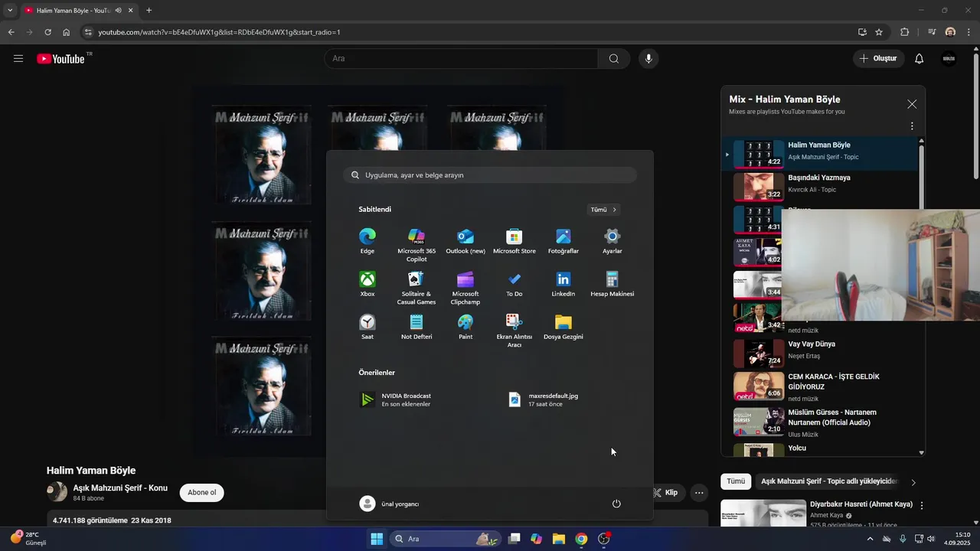980x551 pixels.
Task: Open the YouTube guide hamburger menu
Action: click(x=18, y=59)
